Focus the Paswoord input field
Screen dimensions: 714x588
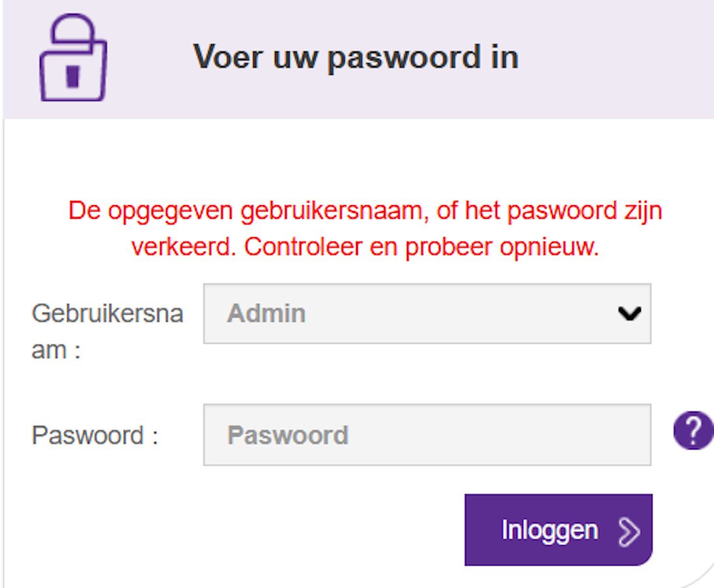click(x=427, y=434)
